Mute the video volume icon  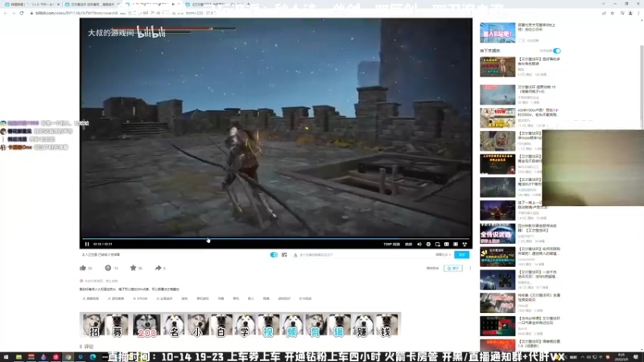point(419,245)
